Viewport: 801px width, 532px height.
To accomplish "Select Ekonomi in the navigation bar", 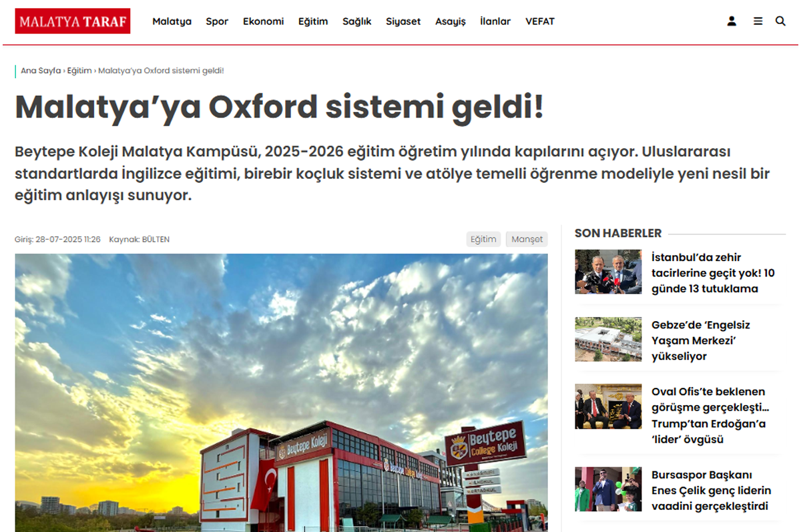I will click(x=263, y=21).
